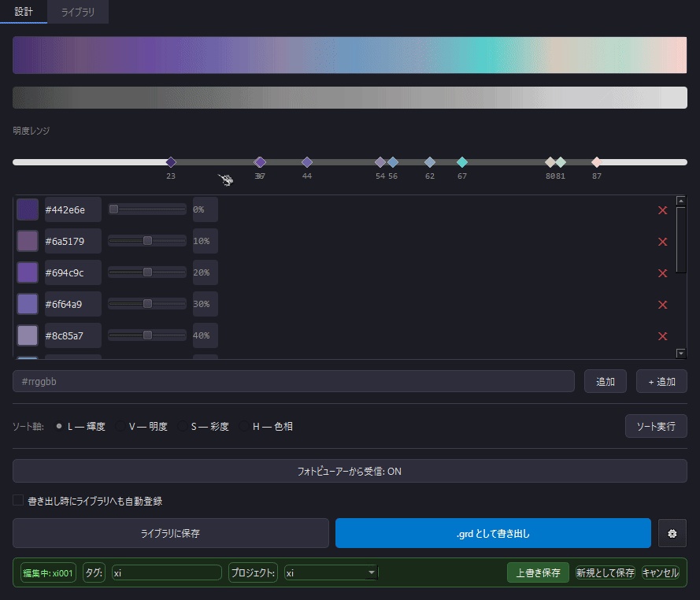Click 上書き保存 button

(538, 572)
